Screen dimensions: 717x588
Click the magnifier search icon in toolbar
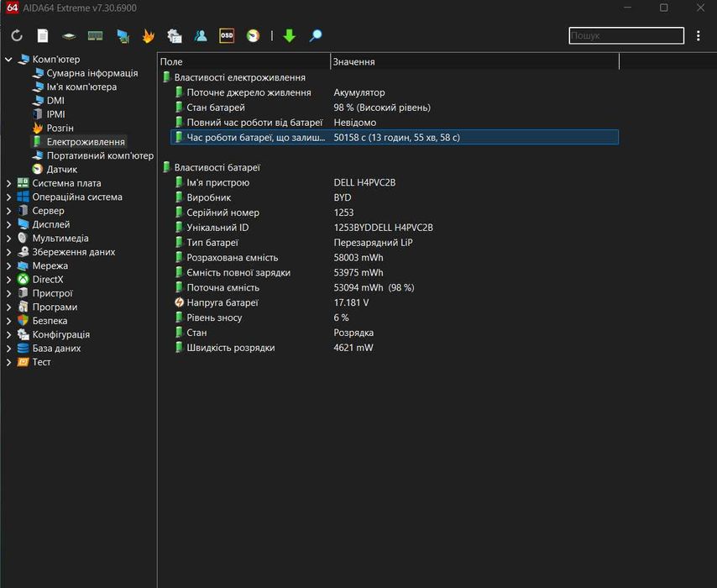(316, 36)
